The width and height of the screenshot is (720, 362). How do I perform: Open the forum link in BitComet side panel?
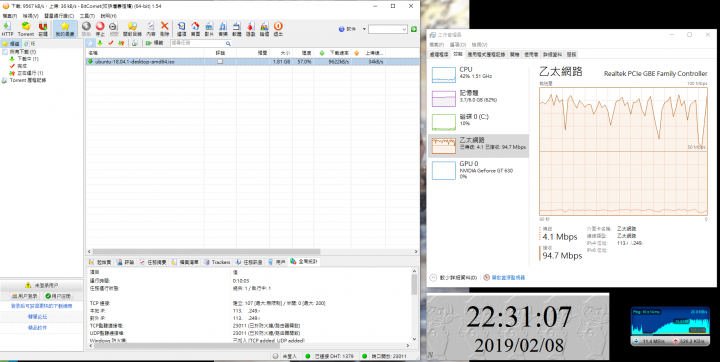[x=37, y=317]
